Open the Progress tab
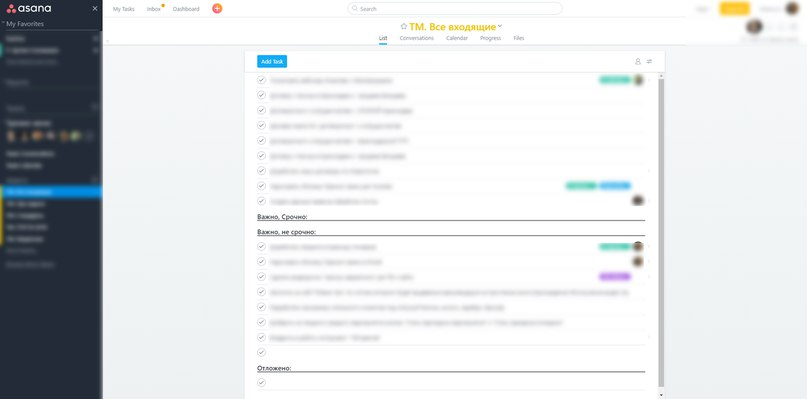The image size is (807, 399). pos(490,38)
